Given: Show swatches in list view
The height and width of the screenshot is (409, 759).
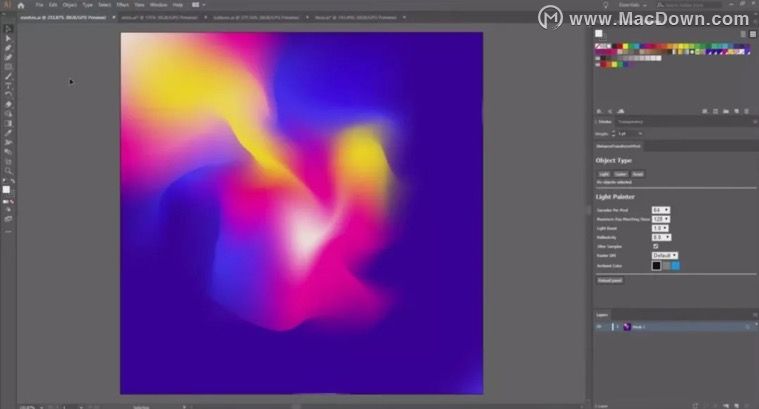Looking at the screenshot, I should pos(743,34).
